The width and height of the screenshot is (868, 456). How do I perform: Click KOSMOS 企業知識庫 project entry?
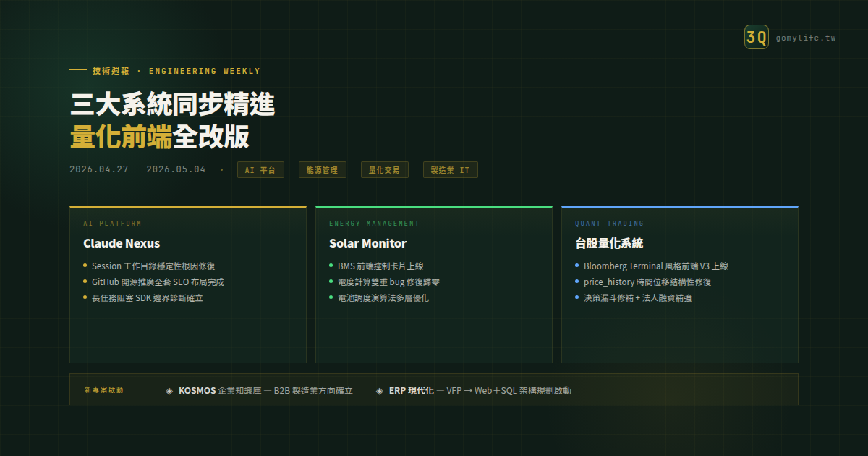pos(265,391)
